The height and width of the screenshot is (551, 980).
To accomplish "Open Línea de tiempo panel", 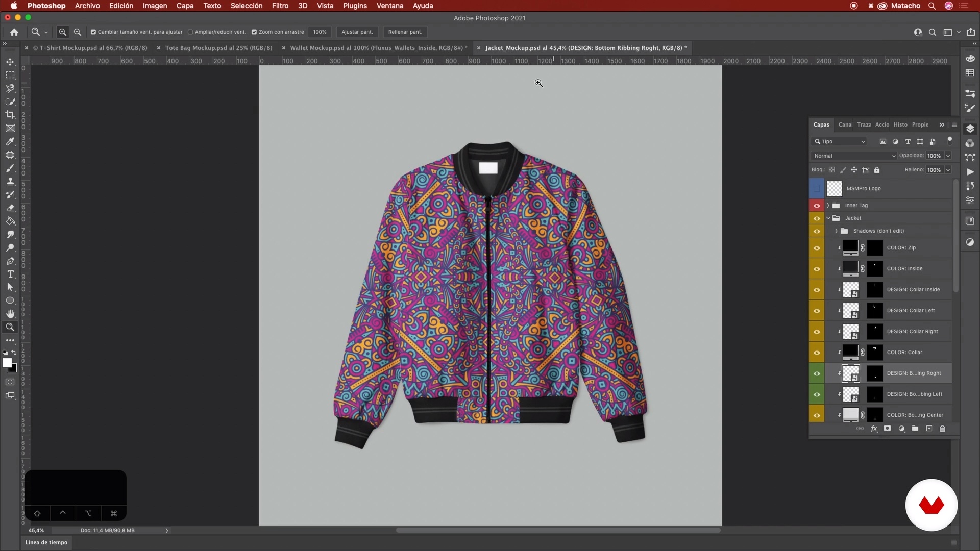I will point(46,542).
